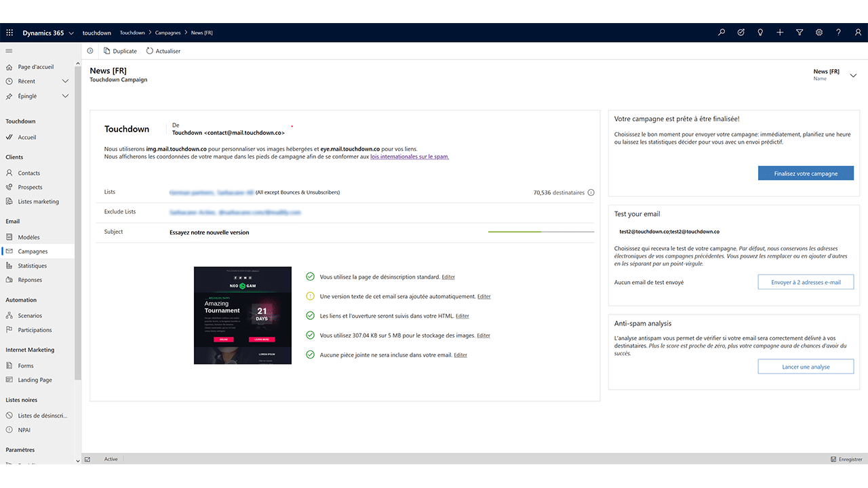Click the Réponses icon

coord(9,280)
